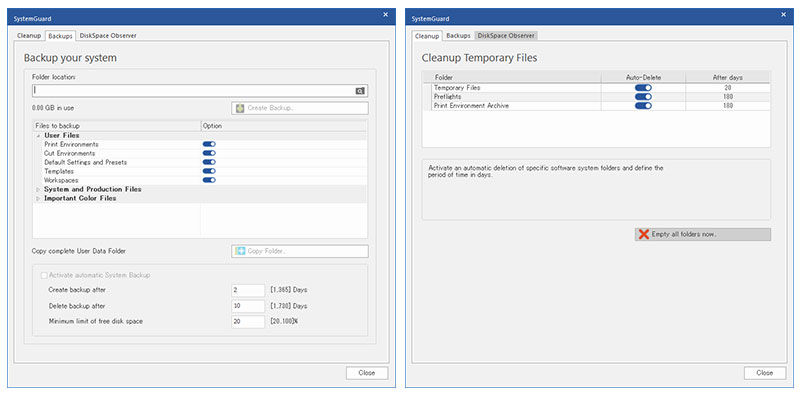Expand Important Color Files group
800x397 pixels.
pyautogui.click(x=38, y=198)
